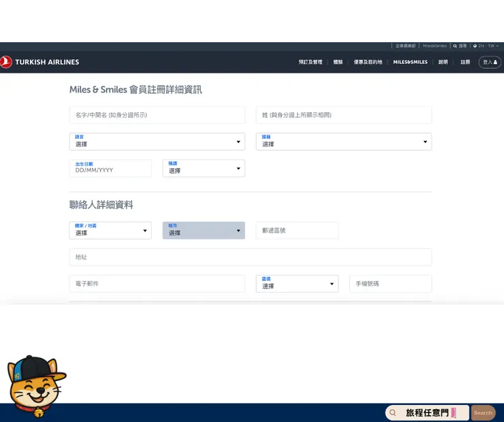Open the 國家 / 地區 dropdown
The image size is (504, 422).
(x=110, y=230)
